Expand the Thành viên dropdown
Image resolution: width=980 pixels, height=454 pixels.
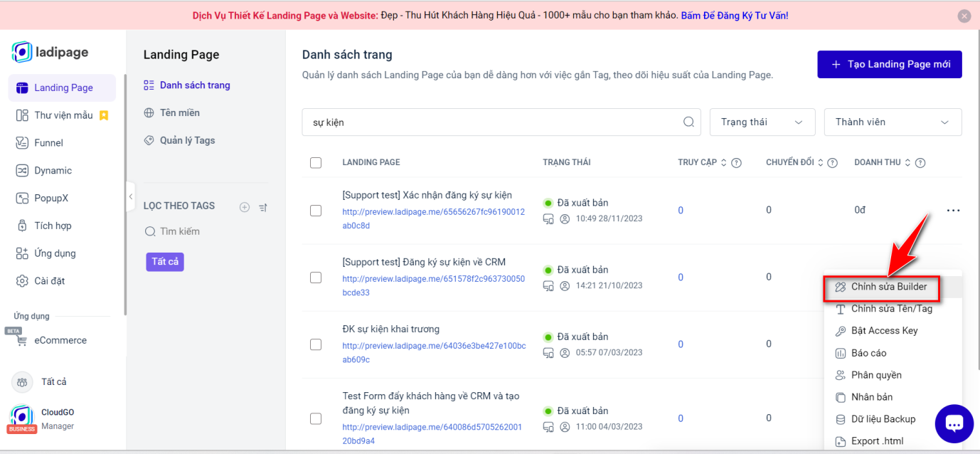[x=892, y=122]
